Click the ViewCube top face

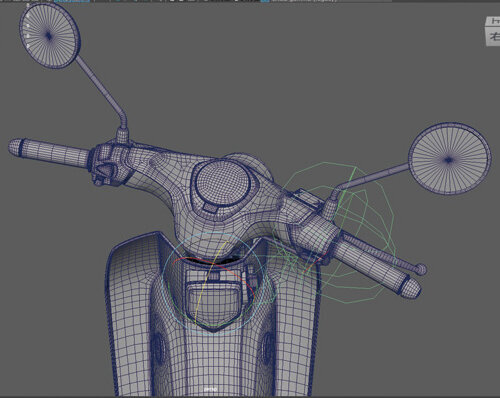[x=494, y=21]
